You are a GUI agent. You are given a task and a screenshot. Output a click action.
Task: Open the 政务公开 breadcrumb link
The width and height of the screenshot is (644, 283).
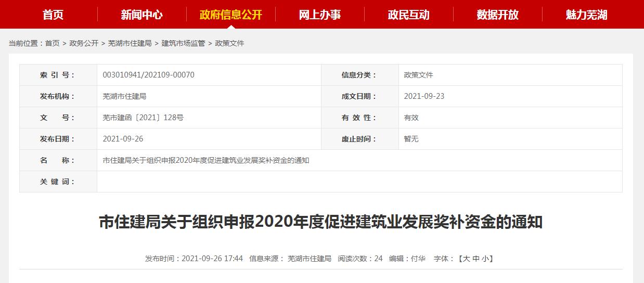[84, 43]
